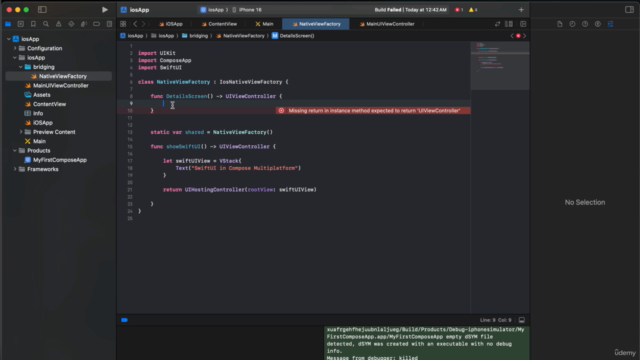Screen dimensions: 640x360
Task: Open the Test navigator diamond icon
Action: click(x=71, y=24)
